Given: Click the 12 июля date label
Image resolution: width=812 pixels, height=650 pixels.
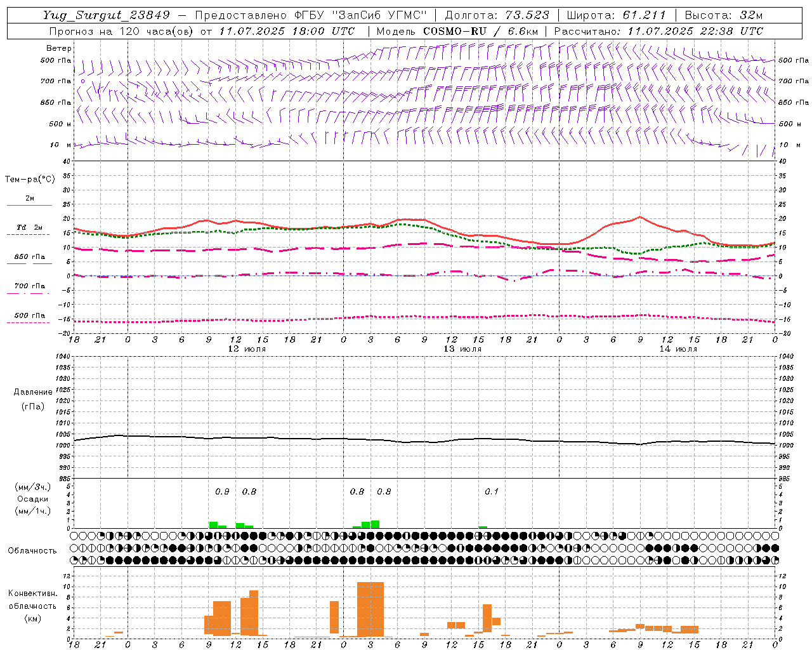Looking at the screenshot, I should [247, 349].
